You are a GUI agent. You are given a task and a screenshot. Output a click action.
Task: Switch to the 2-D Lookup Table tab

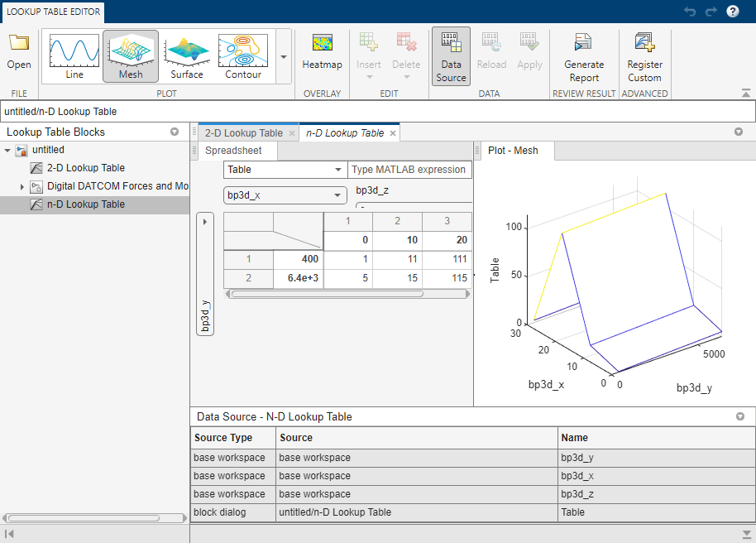click(x=243, y=133)
